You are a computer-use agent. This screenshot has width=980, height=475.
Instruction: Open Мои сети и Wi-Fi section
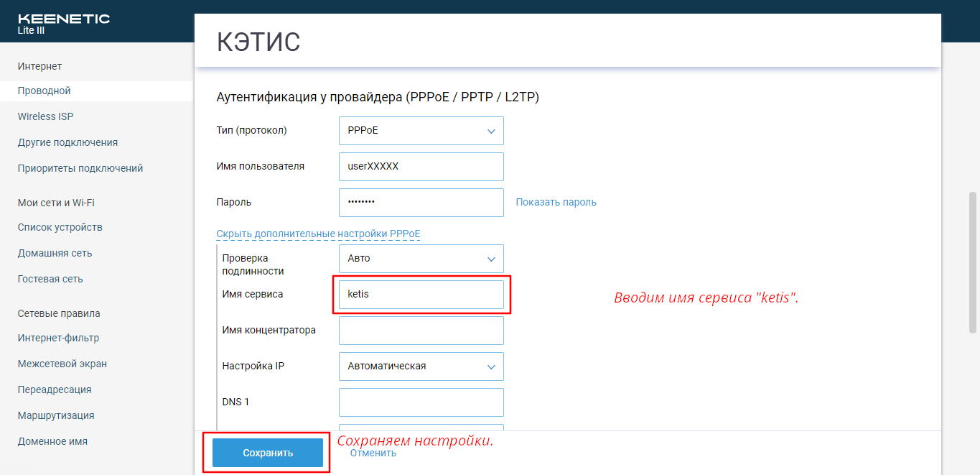[56, 203]
